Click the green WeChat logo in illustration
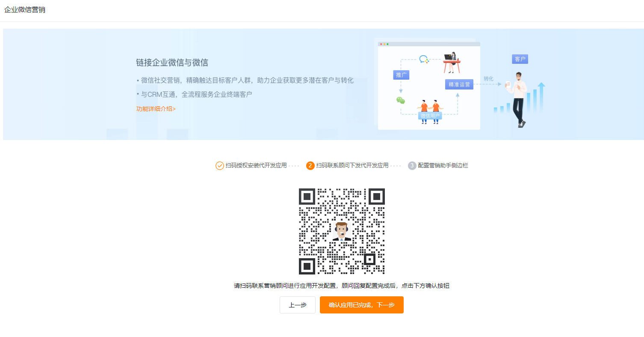 (x=400, y=100)
